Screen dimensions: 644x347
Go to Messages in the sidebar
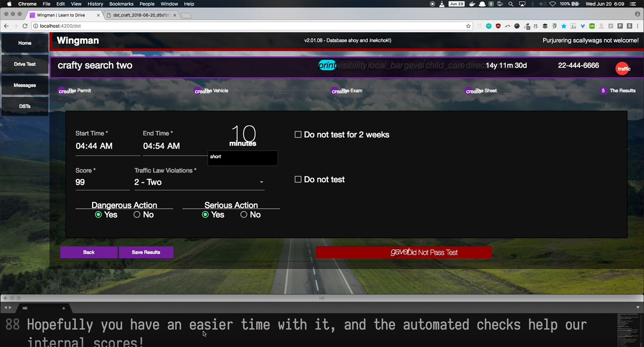25,85
